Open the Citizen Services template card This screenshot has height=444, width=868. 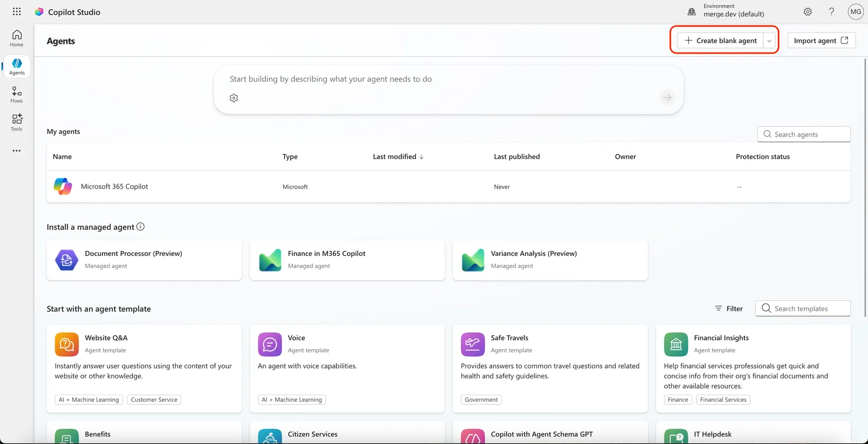pos(347,433)
